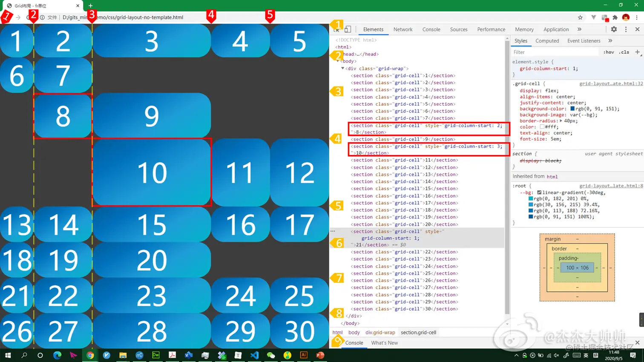
Task: Open Application tab
Action: (x=556, y=29)
